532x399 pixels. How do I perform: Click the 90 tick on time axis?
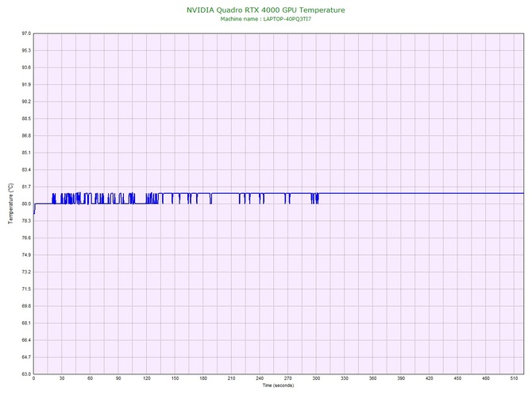pyautogui.click(x=118, y=378)
